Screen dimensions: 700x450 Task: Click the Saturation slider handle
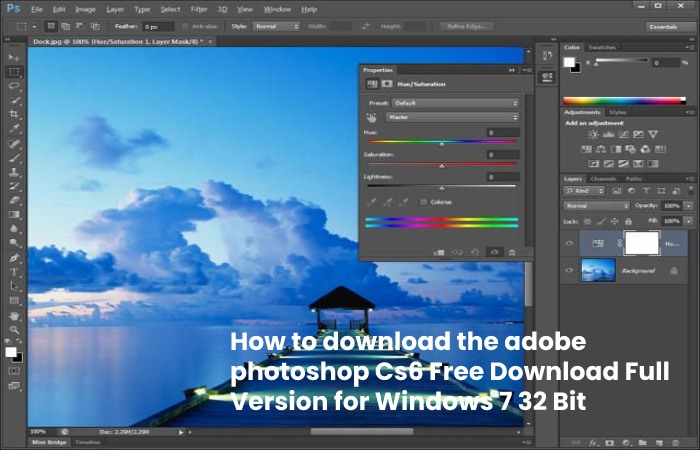[x=442, y=166]
